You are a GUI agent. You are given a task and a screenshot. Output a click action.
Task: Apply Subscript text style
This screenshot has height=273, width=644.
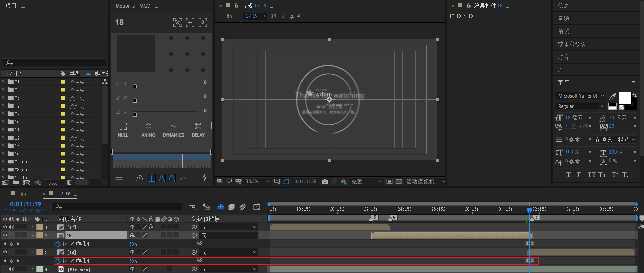(x=625, y=174)
